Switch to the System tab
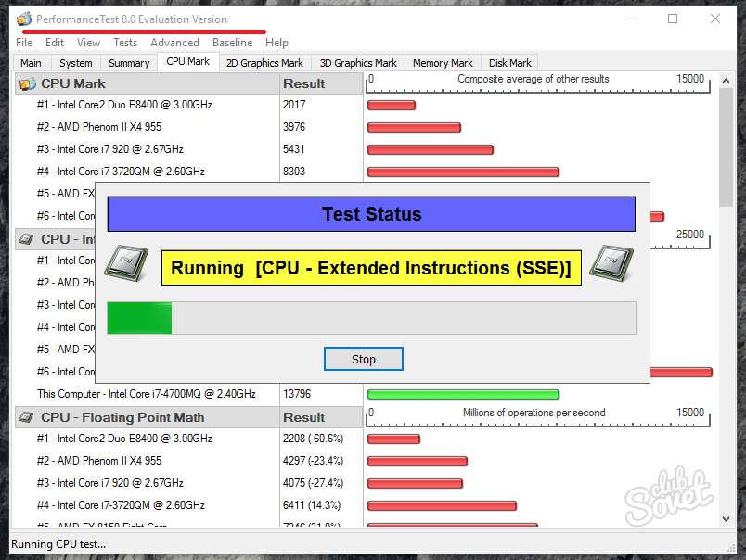Viewport: 746px width, 560px height. (76, 63)
